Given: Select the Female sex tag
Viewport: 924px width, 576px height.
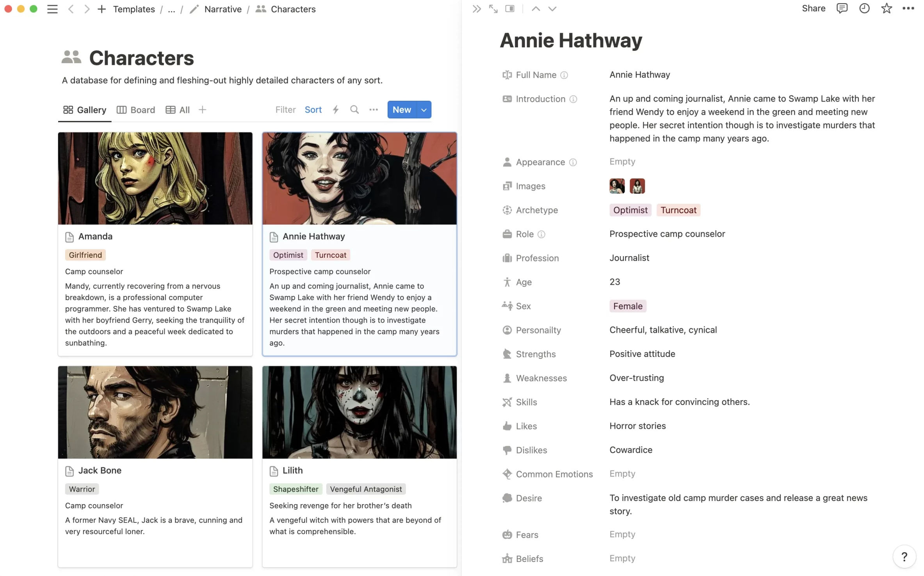Looking at the screenshot, I should [627, 306].
